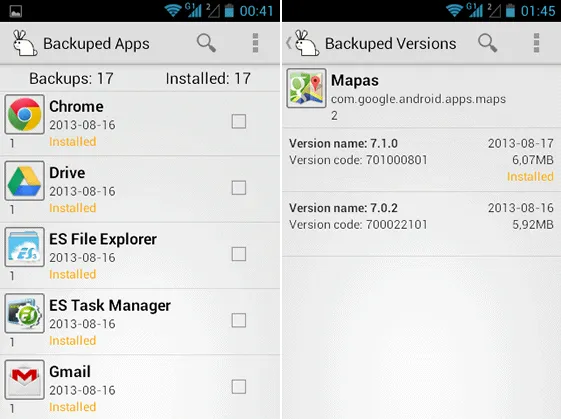Tap the Backuped Versions title
This screenshot has height=419, width=561.
(x=390, y=44)
